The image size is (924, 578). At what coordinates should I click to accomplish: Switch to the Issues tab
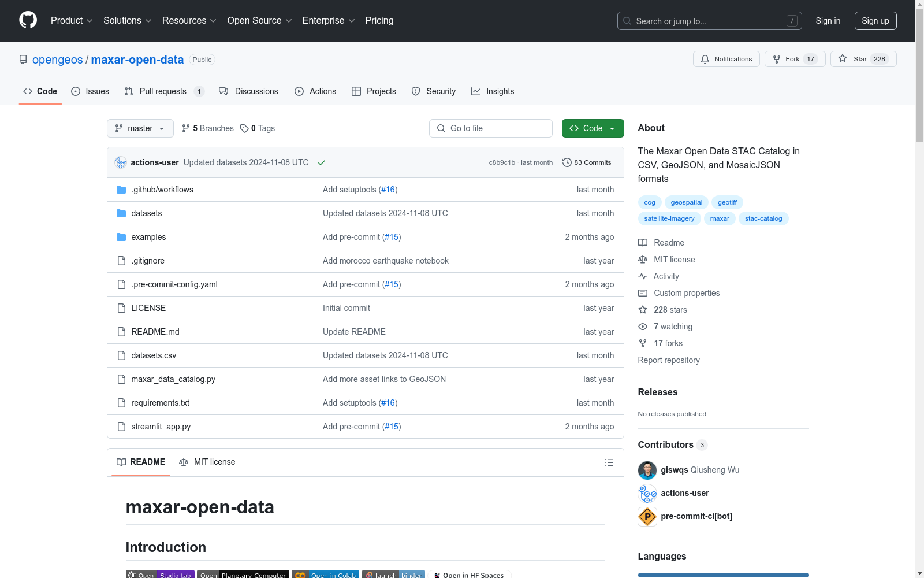point(90,91)
